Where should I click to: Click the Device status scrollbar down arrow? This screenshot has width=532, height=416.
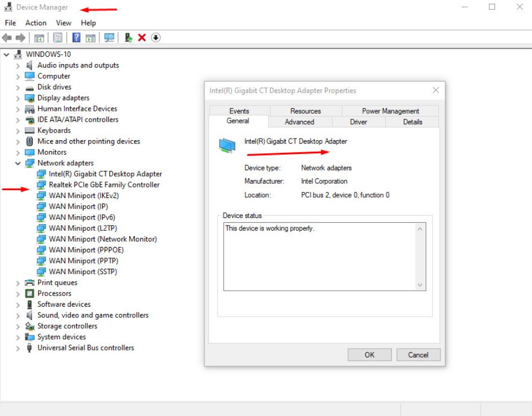coord(420,285)
